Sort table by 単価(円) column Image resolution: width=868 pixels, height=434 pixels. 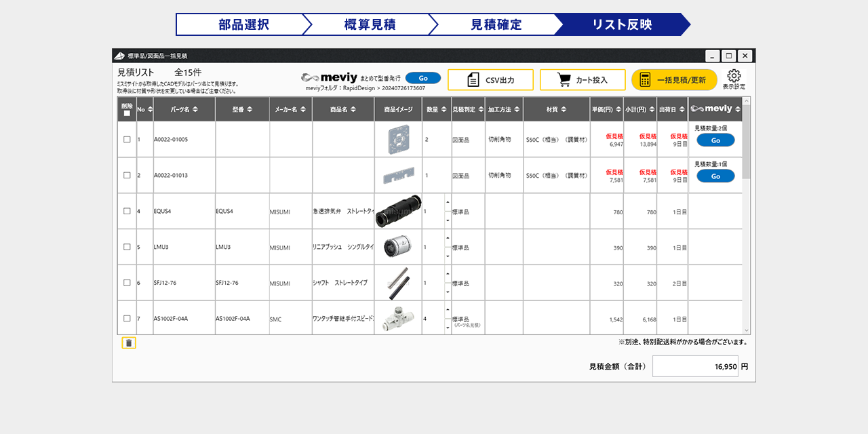(606, 109)
